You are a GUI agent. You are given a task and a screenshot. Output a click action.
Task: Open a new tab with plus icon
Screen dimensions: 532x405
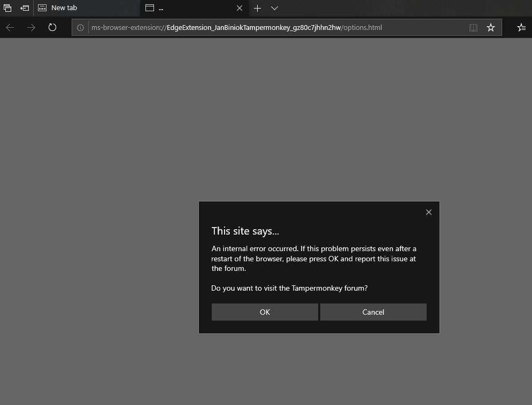tap(258, 8)
